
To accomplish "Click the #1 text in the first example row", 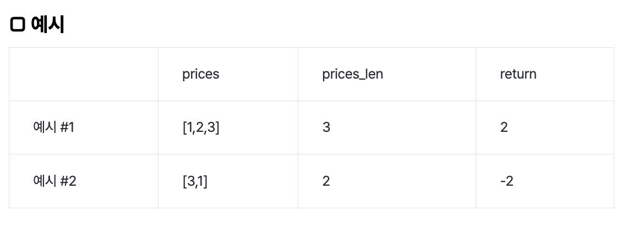I will coord(67,127).
